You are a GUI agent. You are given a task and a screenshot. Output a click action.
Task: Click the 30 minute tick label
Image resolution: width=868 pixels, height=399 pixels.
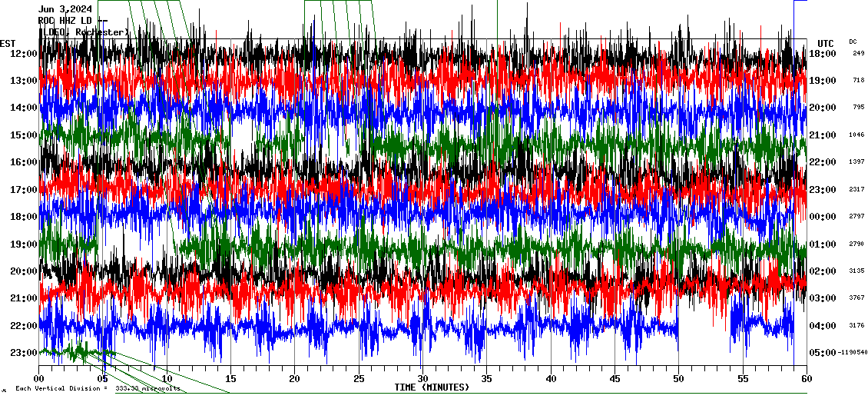pyautogui.click(x=422, y=379)
